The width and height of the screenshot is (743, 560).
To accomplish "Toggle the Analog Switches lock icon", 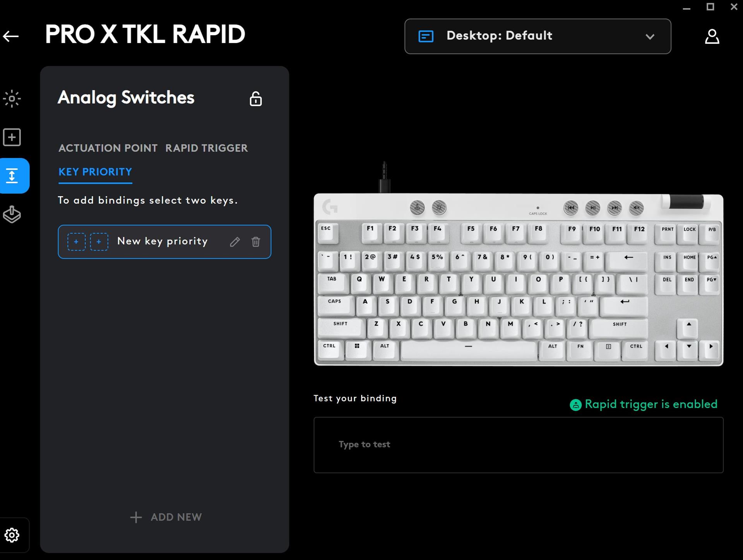I will tap(255, 99).
